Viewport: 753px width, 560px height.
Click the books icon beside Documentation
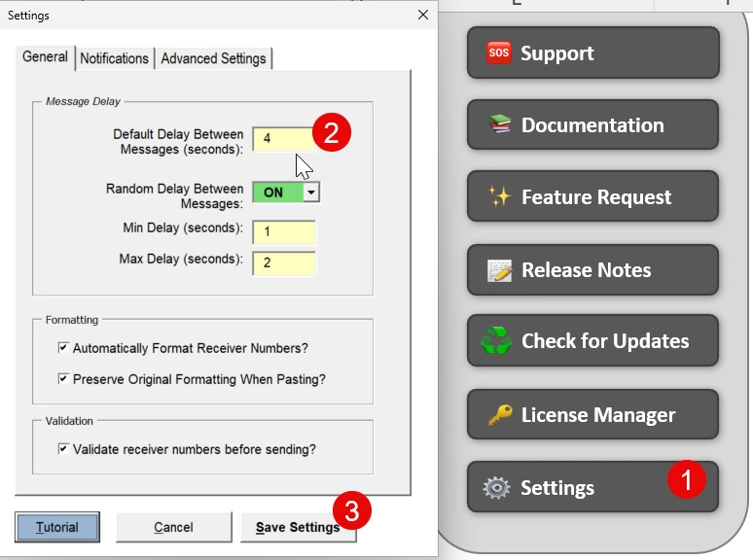[x=500, y=124]
